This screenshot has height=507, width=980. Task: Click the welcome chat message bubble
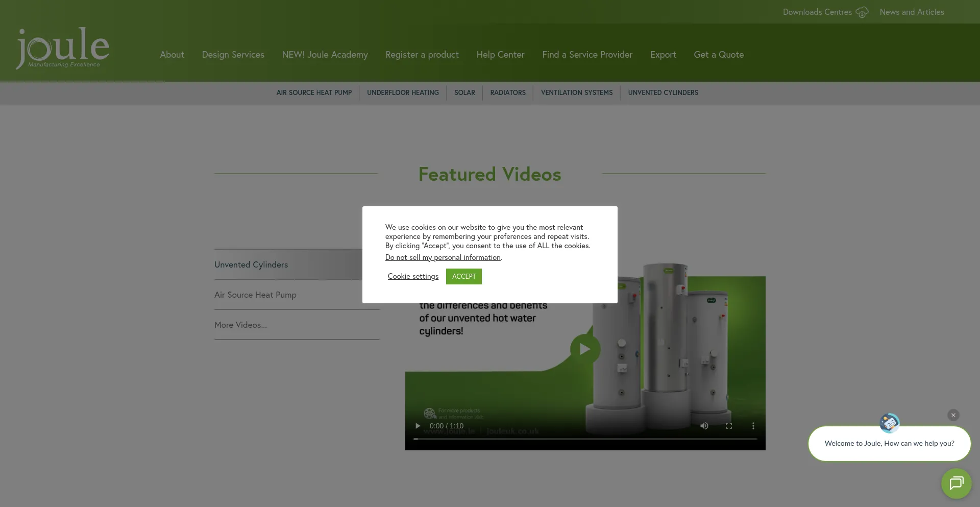[x=889, y=443]
